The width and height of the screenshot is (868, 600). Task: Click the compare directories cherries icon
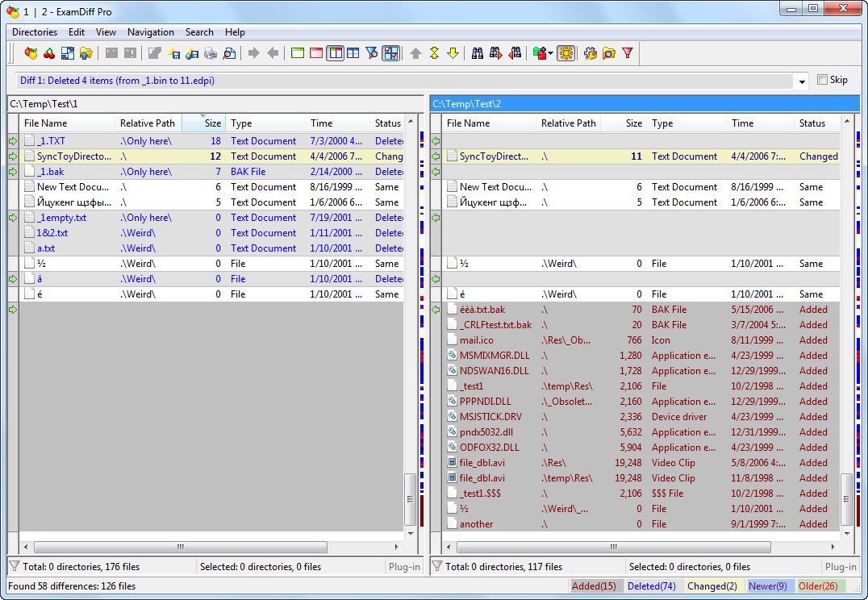tap(49, 53)
